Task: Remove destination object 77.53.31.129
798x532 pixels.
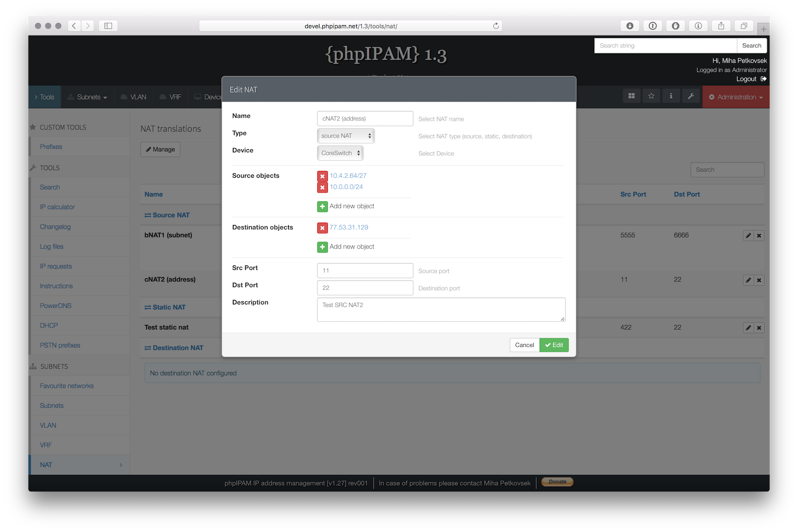Action: [322, 228]
